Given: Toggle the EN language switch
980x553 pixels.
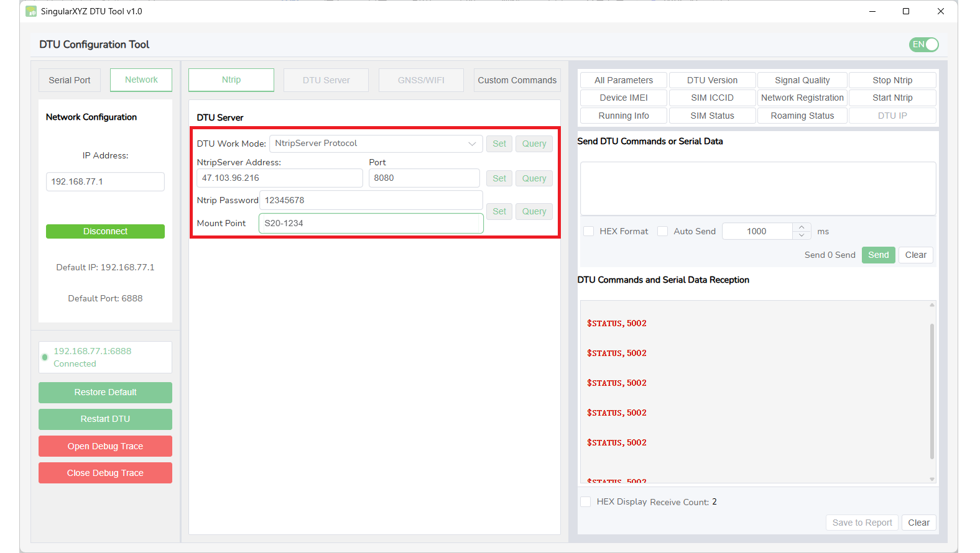Looking at the screenshot, I should coord(924,45).
